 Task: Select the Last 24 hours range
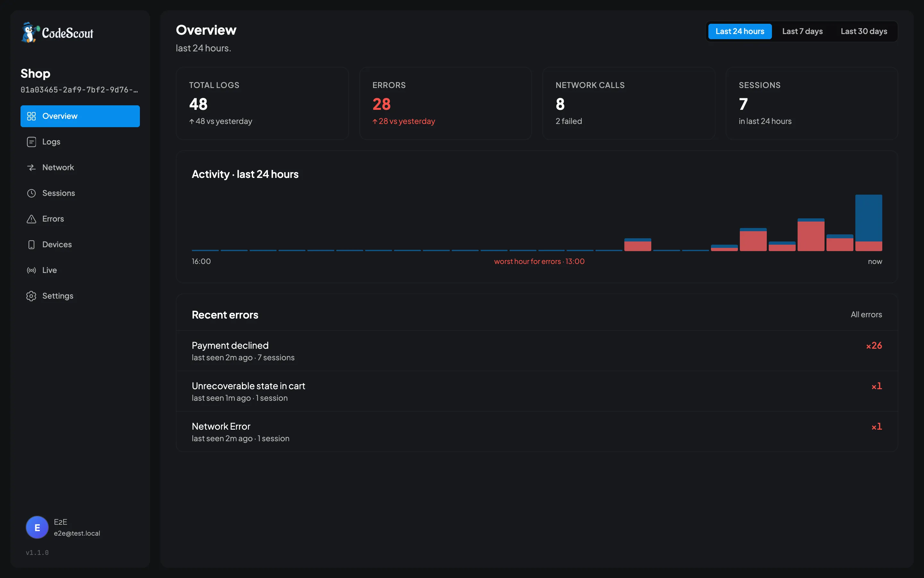click(x=740, y=31)
